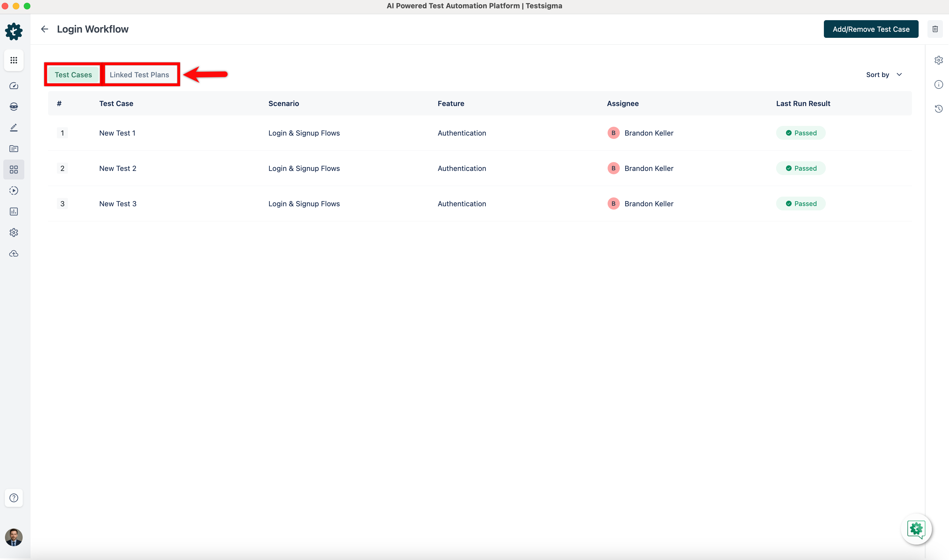Open Run Results via play icon
Screen dimensions: 949x560
[14, 191]
